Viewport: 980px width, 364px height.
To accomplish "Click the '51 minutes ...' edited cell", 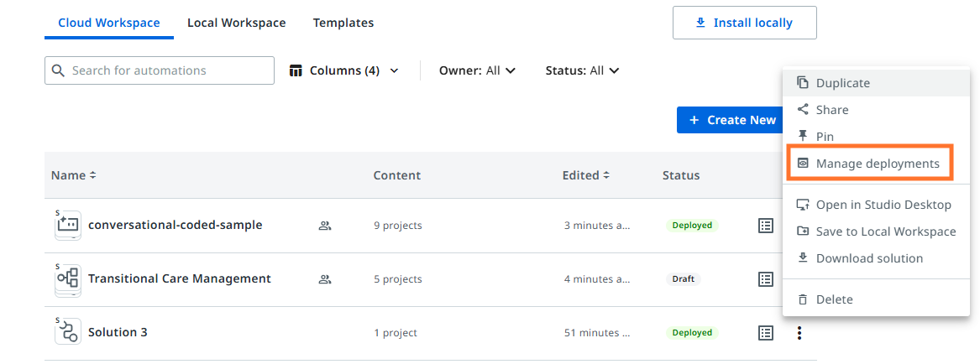I will [598, 334].
